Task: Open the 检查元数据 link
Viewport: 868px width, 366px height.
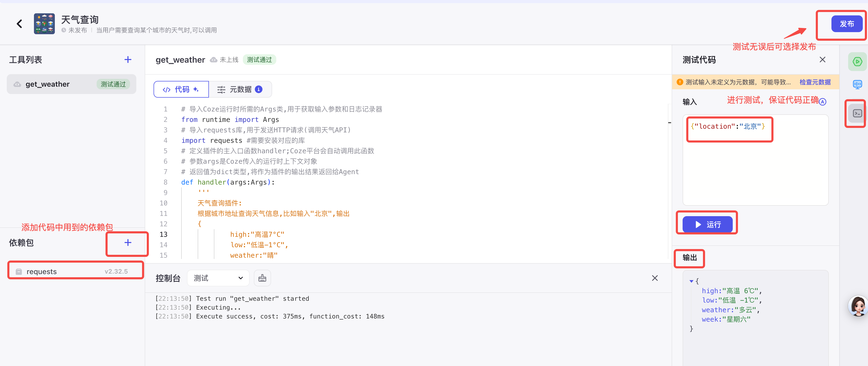Action: tap(815, 82)
